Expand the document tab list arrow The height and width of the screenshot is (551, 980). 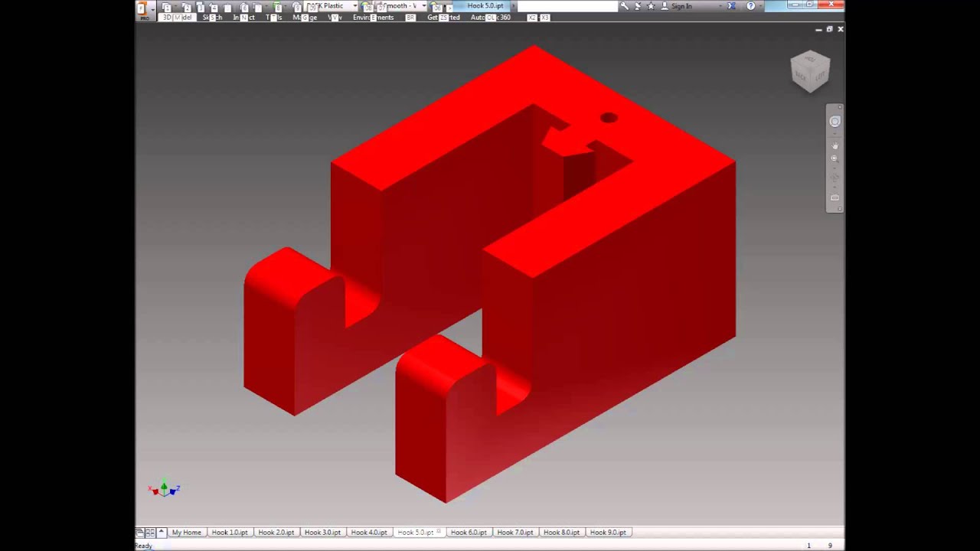(161, 532)
